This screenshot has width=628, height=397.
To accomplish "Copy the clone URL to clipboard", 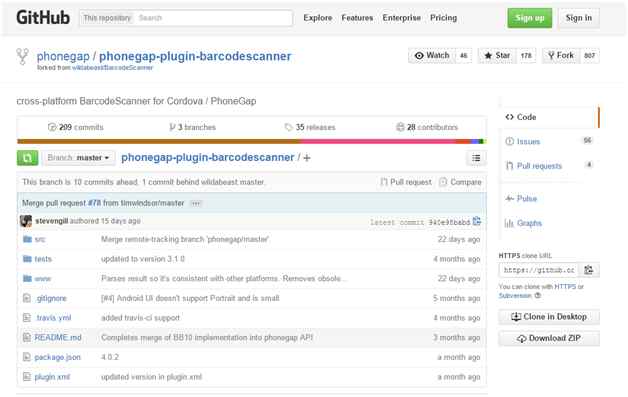I will (x=589, y=270).
